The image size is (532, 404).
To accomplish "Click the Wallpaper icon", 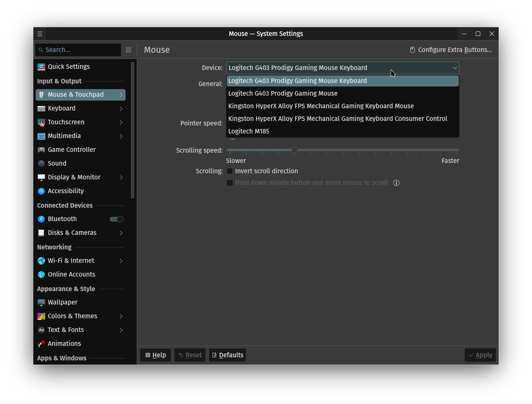I will point(41,303).
